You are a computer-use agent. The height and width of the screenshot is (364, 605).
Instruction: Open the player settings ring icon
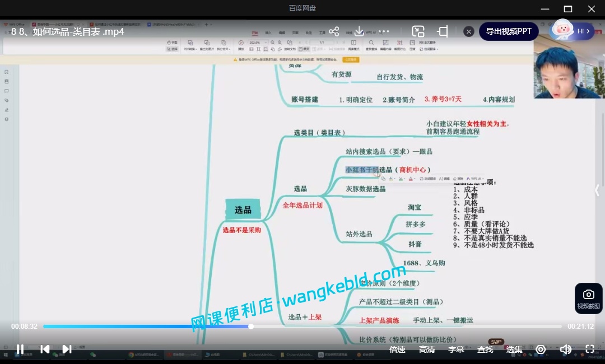point(541,349)
